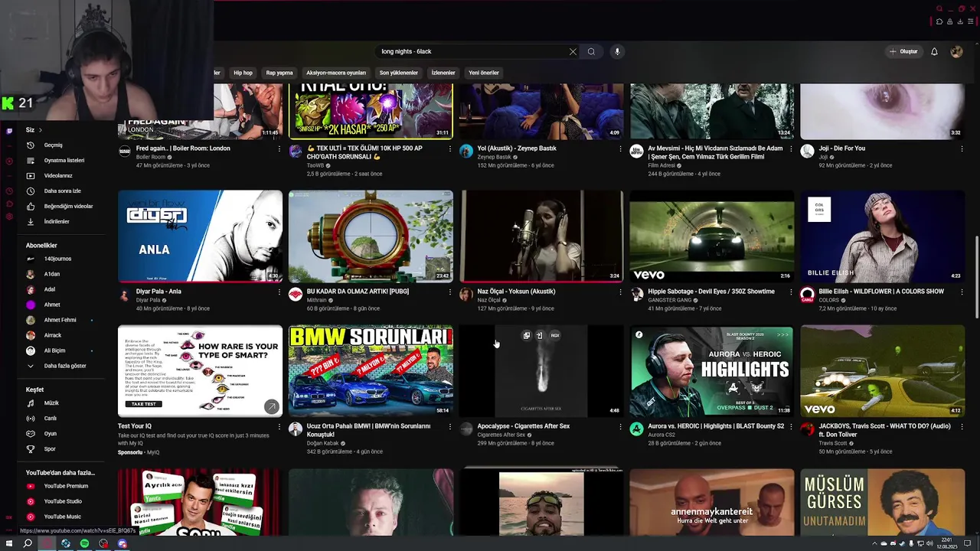Open Oynatma listeleri in sidebar
This screenshot has height=551, width=980.
pos(65,161)
